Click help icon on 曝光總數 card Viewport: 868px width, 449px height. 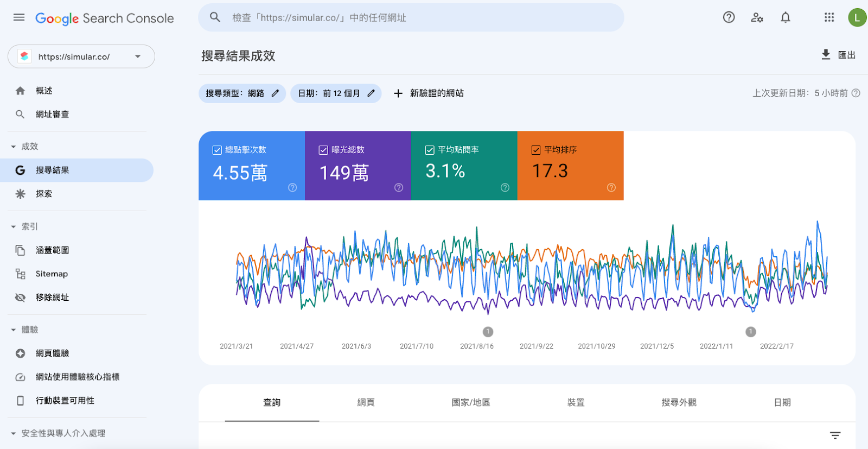(399, 187)
